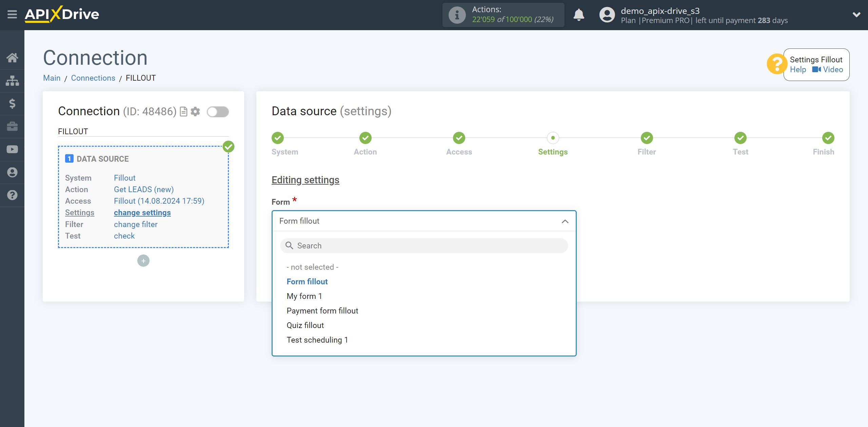The width and height of the screenshot is (868, 427).
Task: Open briefcase services sidebar icon
Action: 12,126
